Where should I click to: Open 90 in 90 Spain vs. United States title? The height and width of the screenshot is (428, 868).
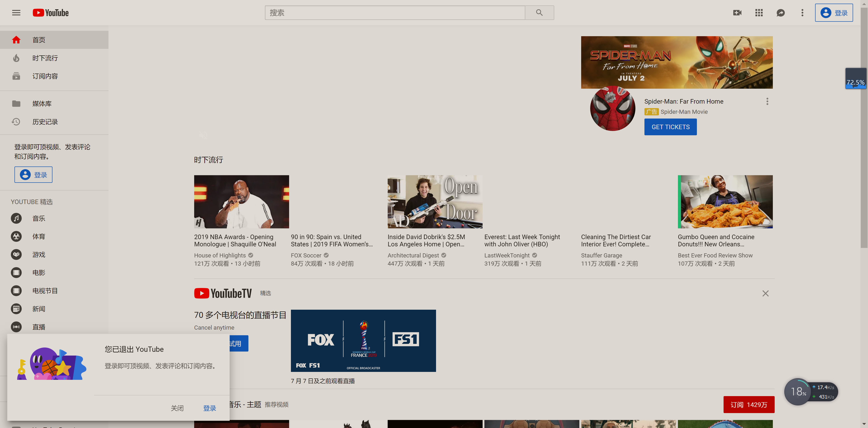coord(332,240)
